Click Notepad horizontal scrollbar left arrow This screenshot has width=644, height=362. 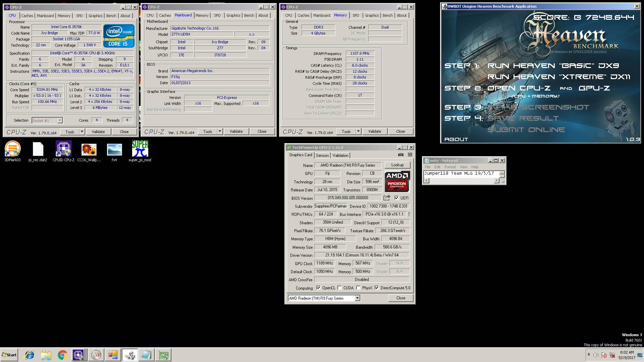tap(426, 181)
